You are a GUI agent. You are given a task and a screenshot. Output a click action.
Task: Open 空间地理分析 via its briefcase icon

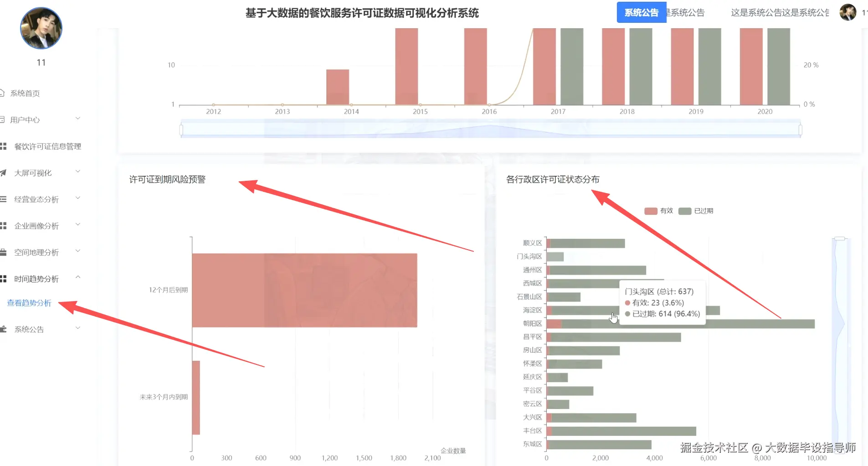tap(4, 252)
